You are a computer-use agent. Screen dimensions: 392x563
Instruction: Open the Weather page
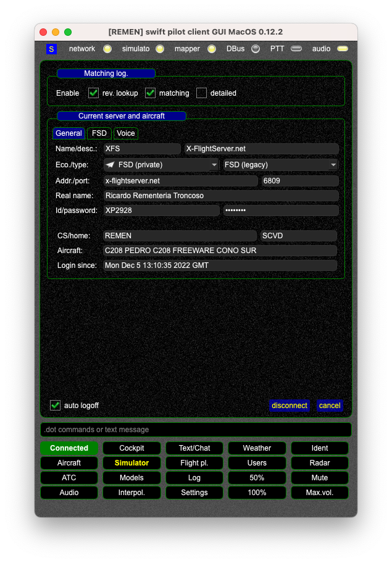click(x=257, y=448)
